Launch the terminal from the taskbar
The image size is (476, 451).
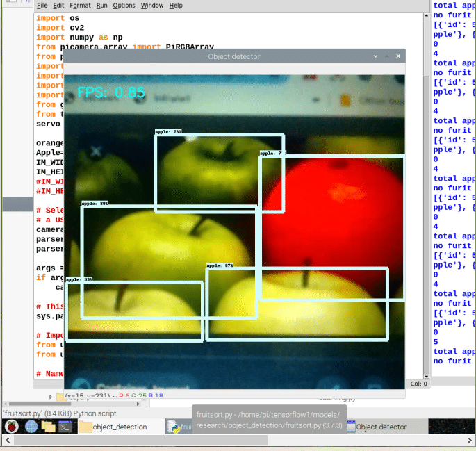click(65, 427)
